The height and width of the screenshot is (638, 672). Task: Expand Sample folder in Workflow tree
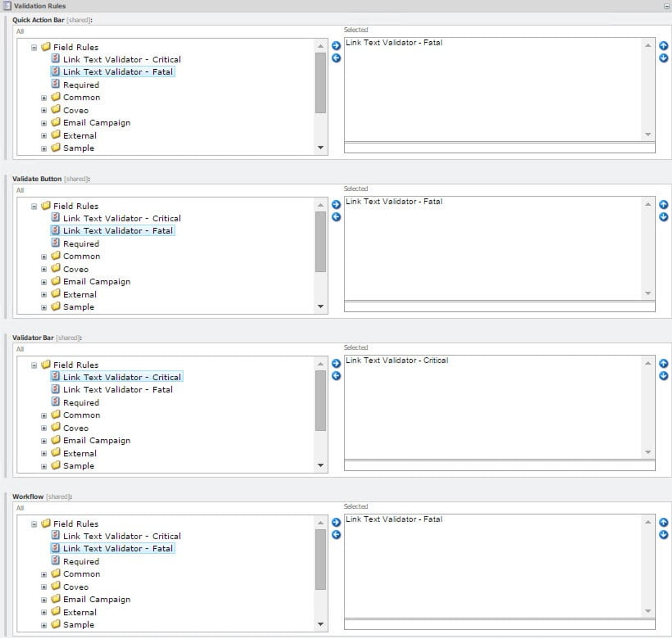44,625
